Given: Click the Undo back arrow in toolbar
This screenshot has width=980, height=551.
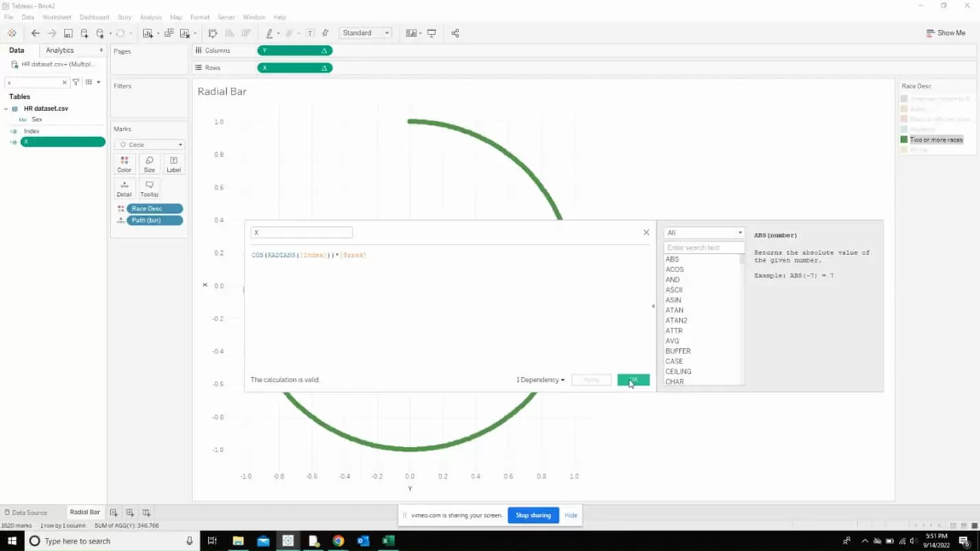Looking at the screenshot, I should tap(35, 33).
